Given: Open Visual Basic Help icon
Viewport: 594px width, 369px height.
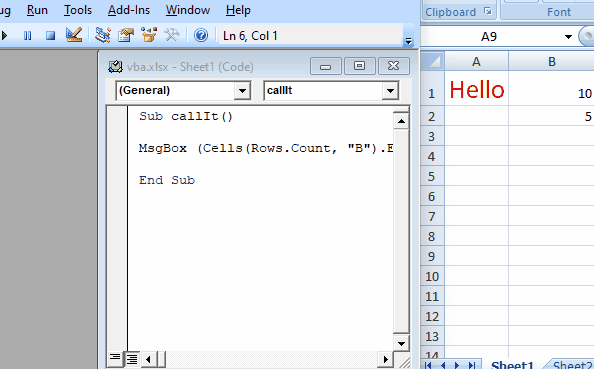Looking at the screenshot, I should pyautogui.click(x=201, y=35).
